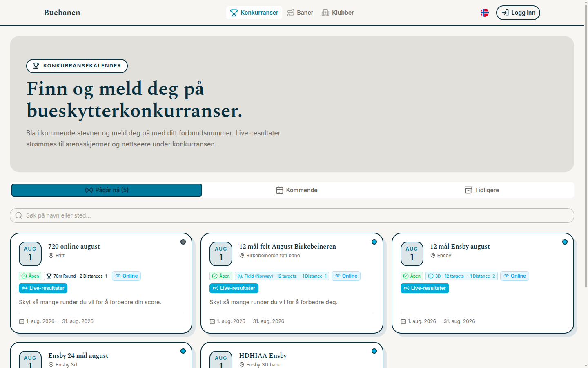The image size is (588, 368).
Task: Click the 70m Round - 2 Distances tag
Action: (x=76, y=276)
